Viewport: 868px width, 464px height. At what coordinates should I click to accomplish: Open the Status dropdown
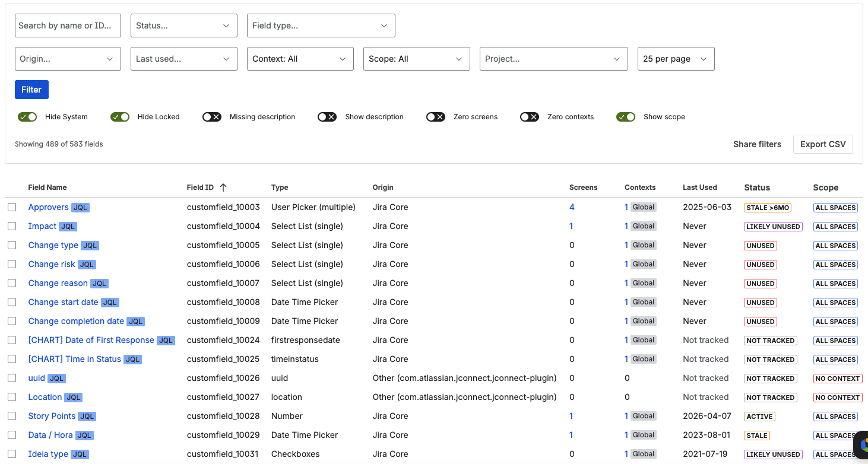[184, 26]
